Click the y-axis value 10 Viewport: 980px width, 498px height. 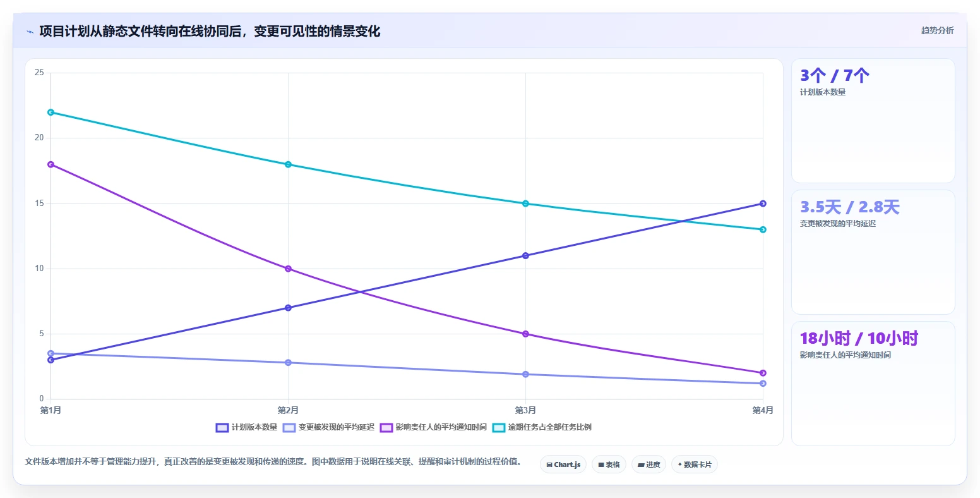coord(39,269)
